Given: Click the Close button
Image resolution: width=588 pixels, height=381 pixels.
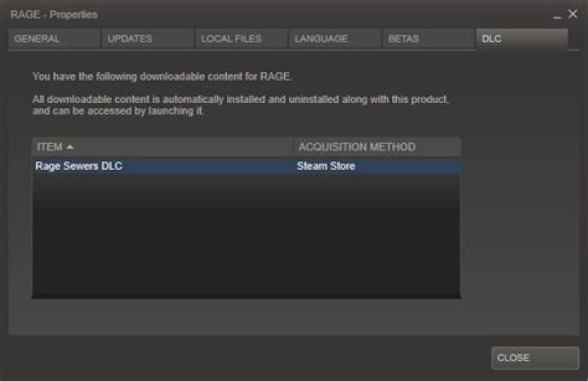Looking at the screenshot, I should (535, 358).
